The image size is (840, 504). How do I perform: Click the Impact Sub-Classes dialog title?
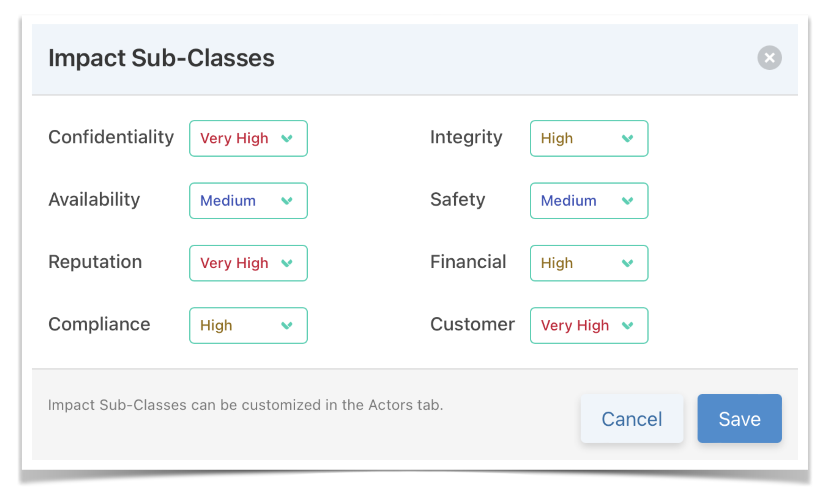point(161,58)
